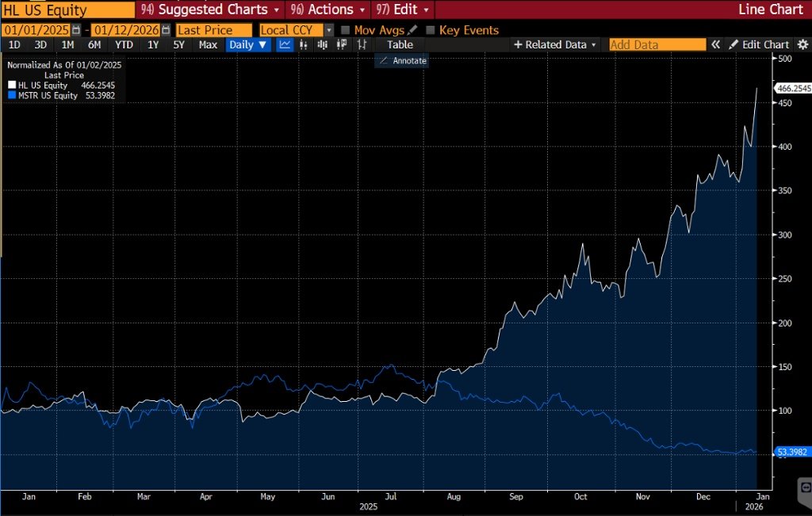The width and height of the screenshot is (812, 516).
Task: Click the 500 y-axis label
Action: coord(785,59)
